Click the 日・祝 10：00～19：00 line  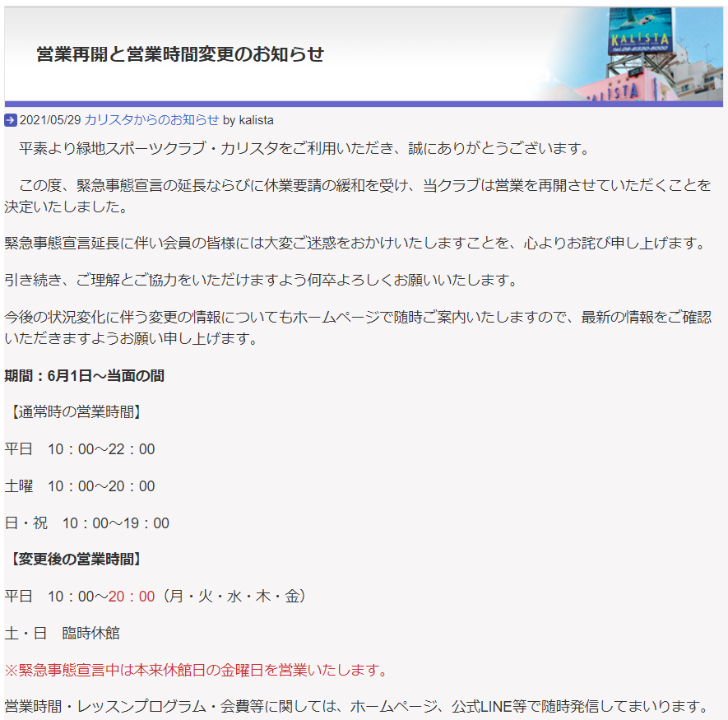click(87, 523)
